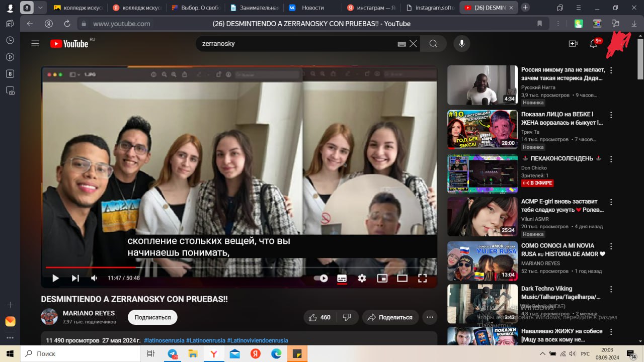Switch to the instagram.softo tab

(430, 8)
